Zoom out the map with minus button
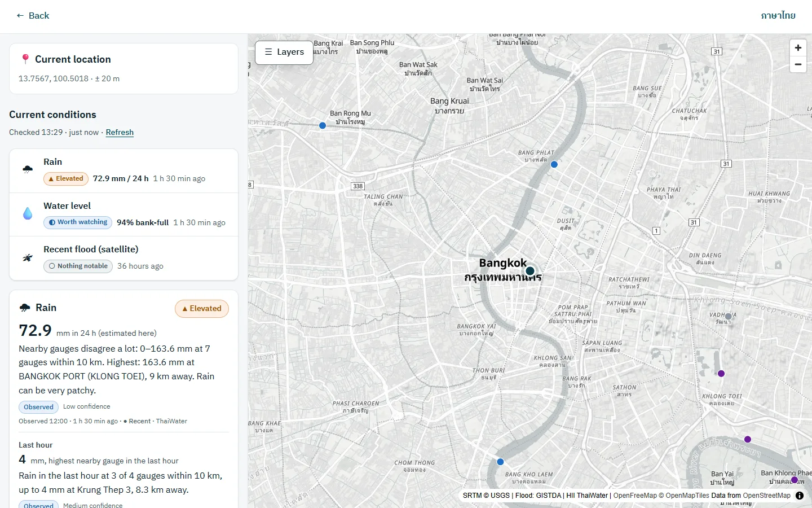 (x=798, y=64)
